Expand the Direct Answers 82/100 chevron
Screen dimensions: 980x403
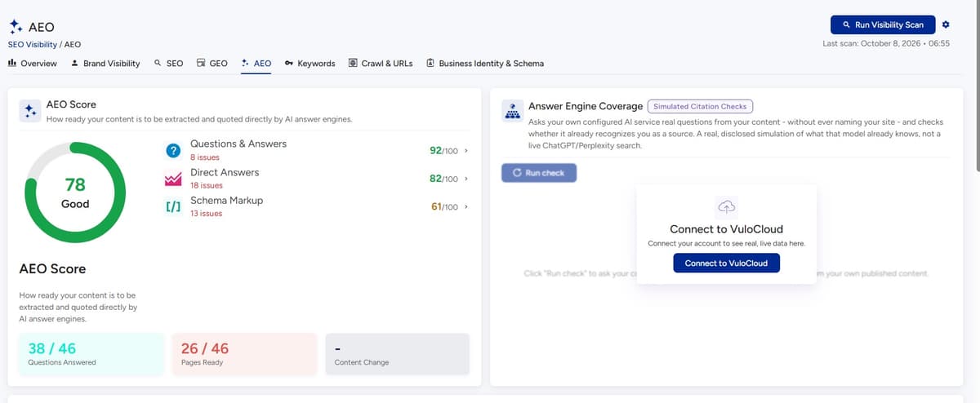pos(465,179)
